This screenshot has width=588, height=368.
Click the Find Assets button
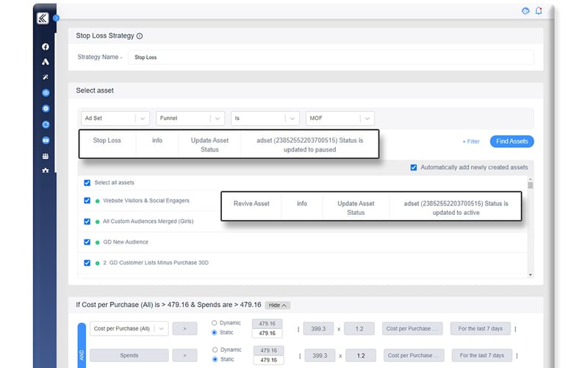tap(512, 141)
